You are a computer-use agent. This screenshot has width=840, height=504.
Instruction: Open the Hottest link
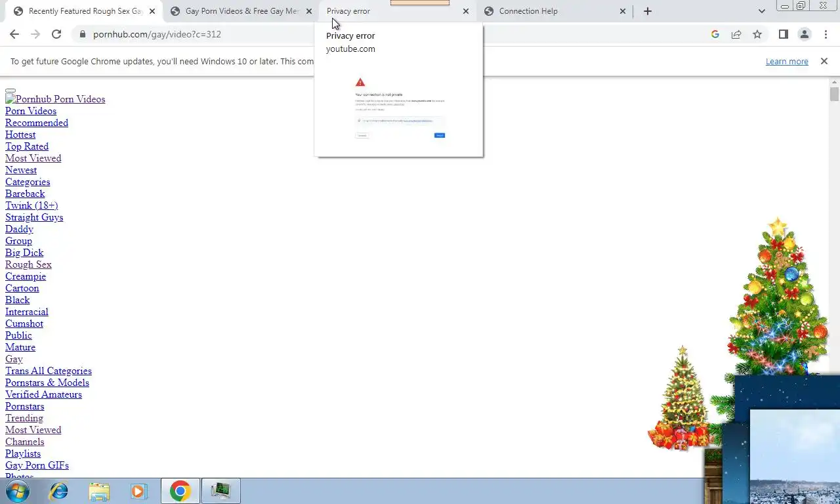tap(20, 135)
